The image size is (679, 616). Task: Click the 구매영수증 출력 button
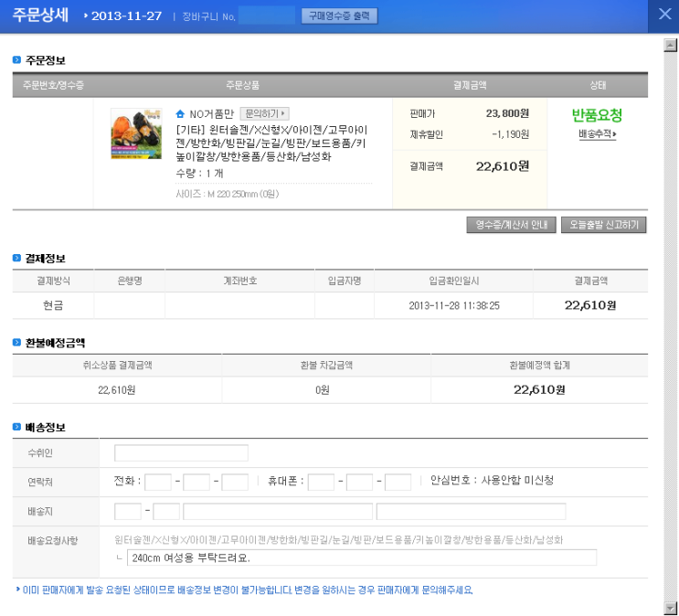click(x=339, y=16)
